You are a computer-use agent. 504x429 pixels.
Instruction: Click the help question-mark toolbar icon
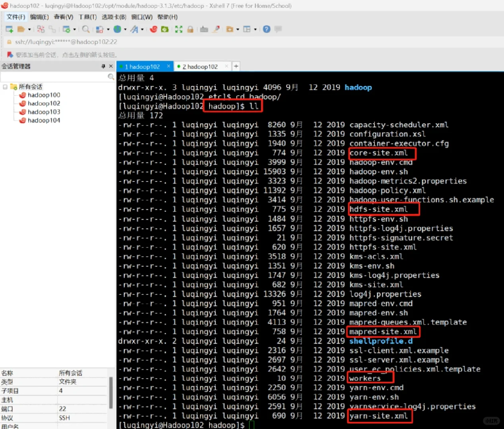click(266, 29)
